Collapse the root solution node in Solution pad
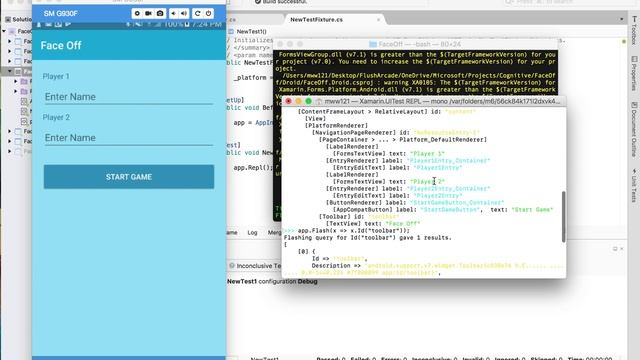 tap(4, 31)
